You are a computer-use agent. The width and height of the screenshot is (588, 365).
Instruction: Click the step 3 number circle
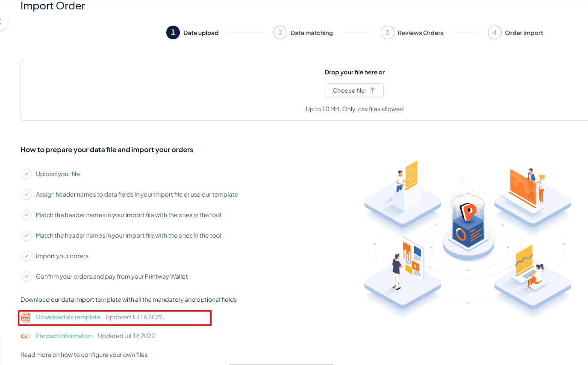[387, 32]
